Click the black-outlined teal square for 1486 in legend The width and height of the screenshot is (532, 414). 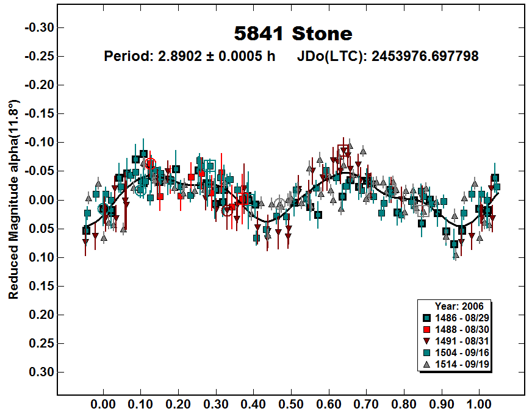tap(427, 318)
